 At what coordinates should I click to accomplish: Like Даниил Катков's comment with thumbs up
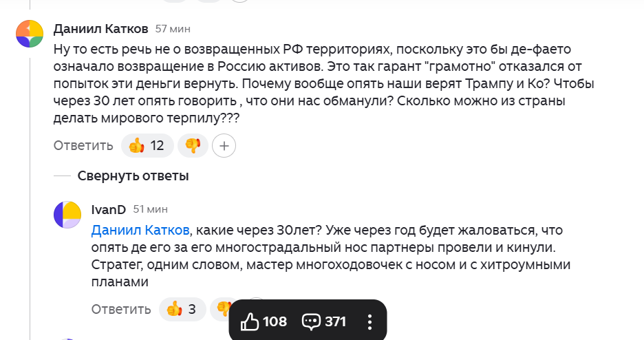(x=137, y=145)
